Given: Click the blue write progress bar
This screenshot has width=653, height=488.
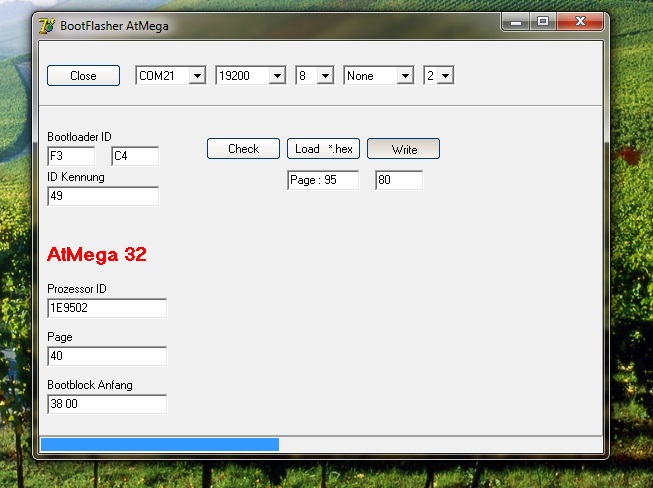Looking at the screenshot, I should pyautogui.click(x=160, y=444).
